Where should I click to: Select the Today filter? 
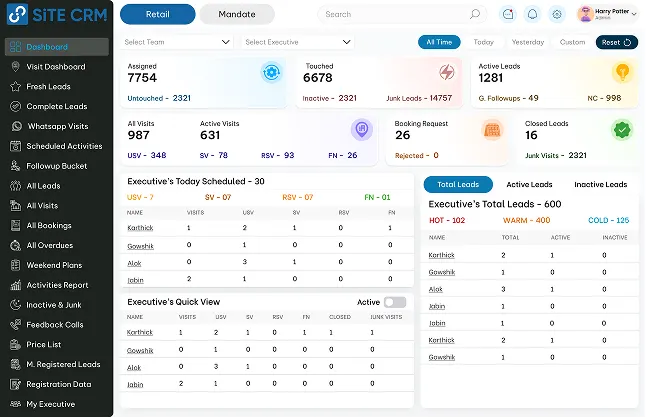point(484,42)
